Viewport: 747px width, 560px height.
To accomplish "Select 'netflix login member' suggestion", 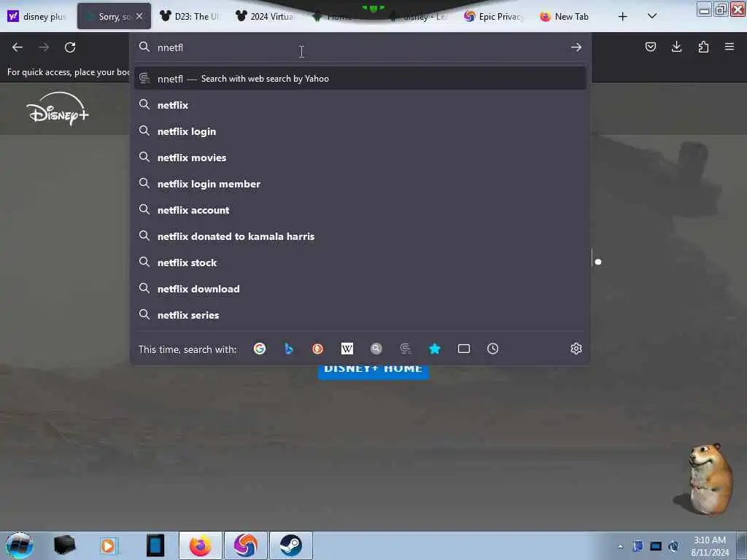I will click(360, 183).
